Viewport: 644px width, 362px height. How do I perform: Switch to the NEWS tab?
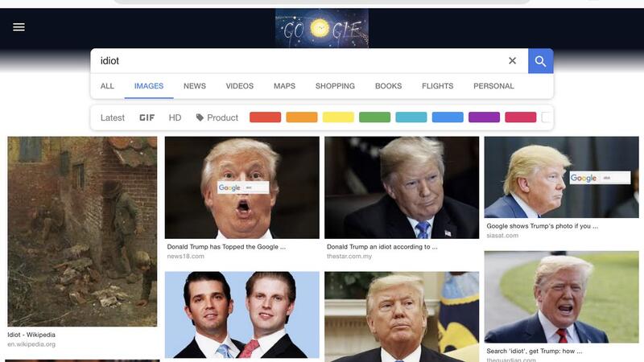coord(195,86)
